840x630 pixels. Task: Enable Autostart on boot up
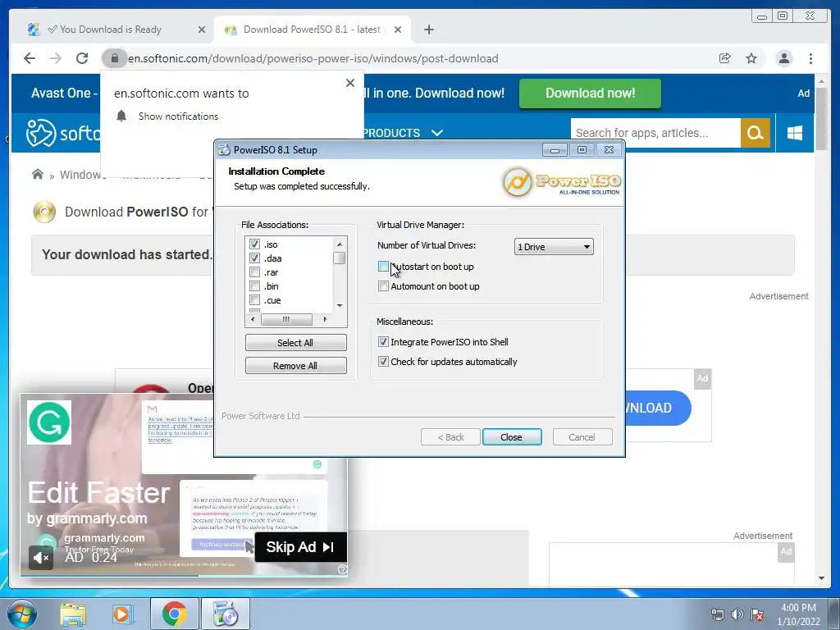[x=383, y=267]
